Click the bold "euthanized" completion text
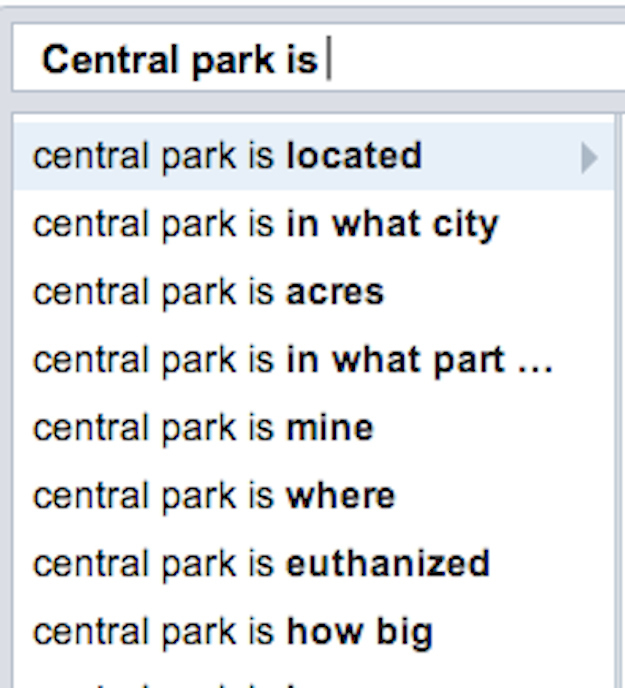 388,564
